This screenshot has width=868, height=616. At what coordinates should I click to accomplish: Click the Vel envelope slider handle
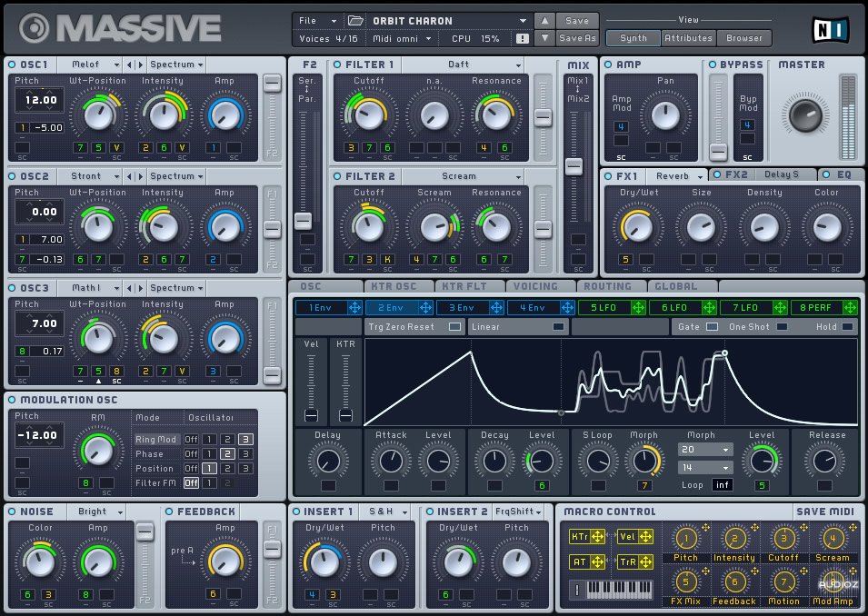point(311,415)
